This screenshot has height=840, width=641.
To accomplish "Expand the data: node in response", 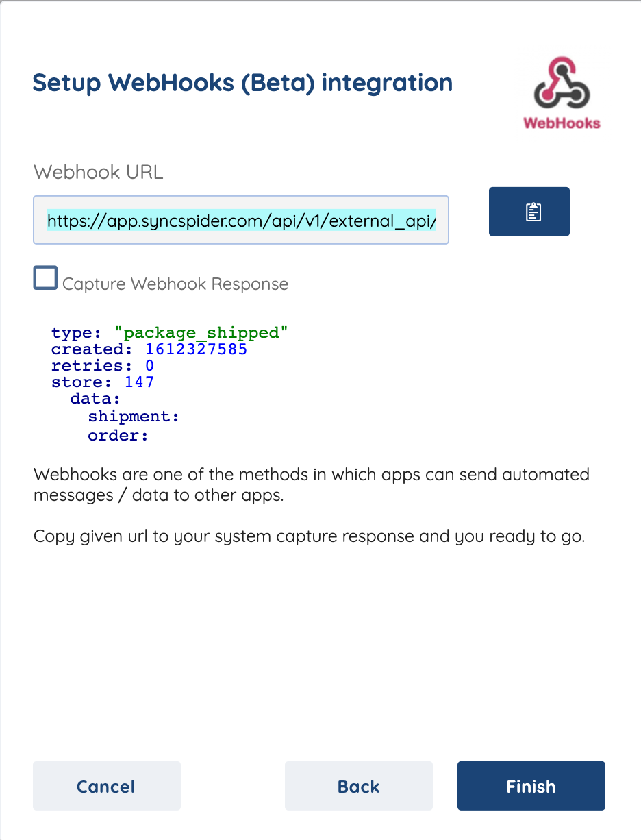I will (x=96, y=399).
